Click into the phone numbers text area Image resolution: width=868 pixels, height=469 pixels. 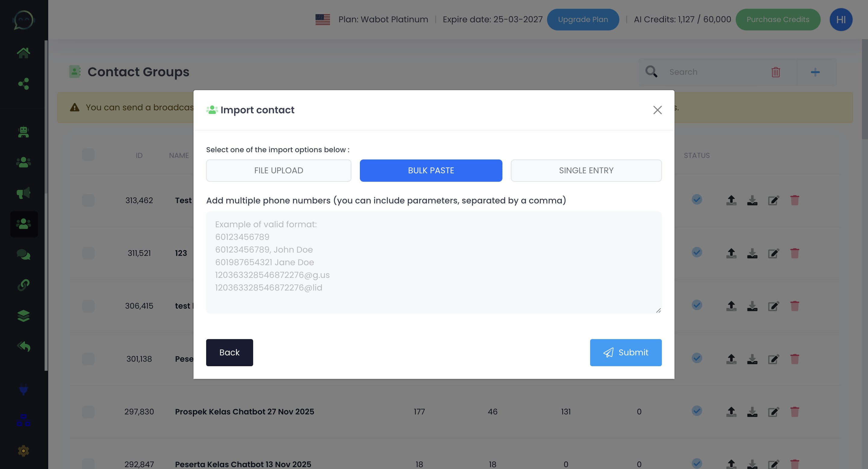click(433, 263)
